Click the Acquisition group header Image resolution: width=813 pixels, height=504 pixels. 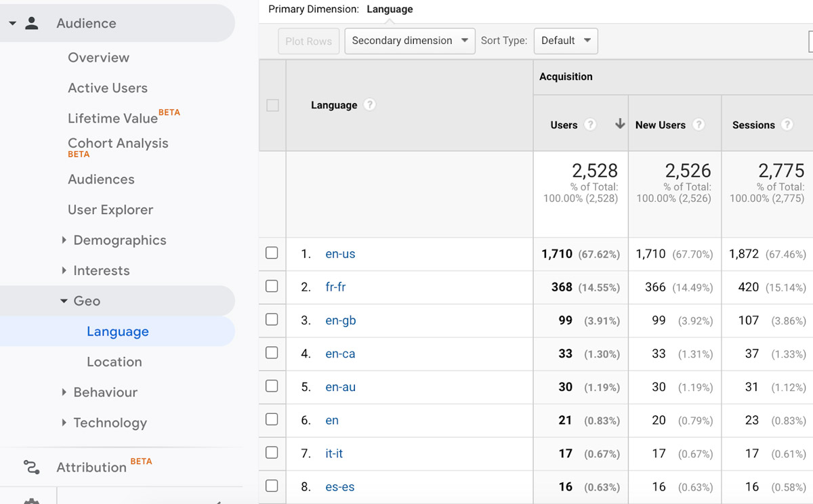tap(566, 77)
